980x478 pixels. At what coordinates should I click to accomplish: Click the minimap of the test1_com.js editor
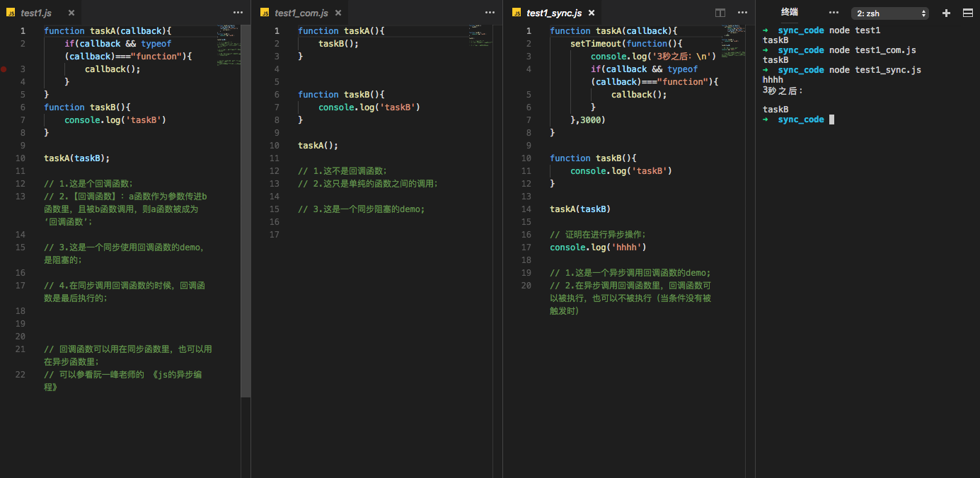[480, 36]
